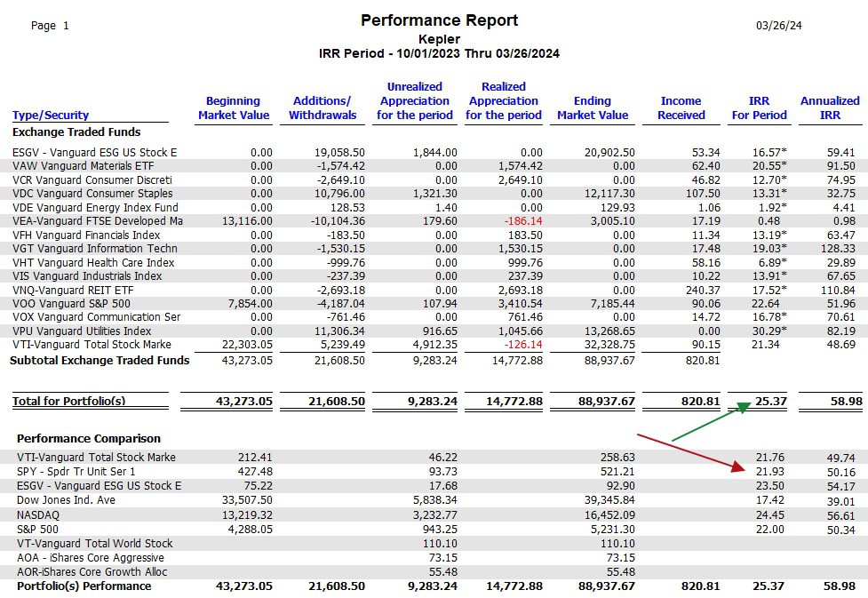Image resolution: width=868 pixels, height=598 pixels.
Task: Click SPY IRR value 21.93
Action: pyautogui.click(x=770, y=472)
